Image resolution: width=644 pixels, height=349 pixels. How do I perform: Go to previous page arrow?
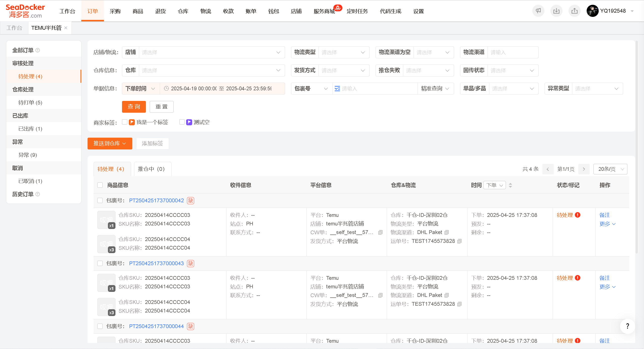[x=548, y=169]
